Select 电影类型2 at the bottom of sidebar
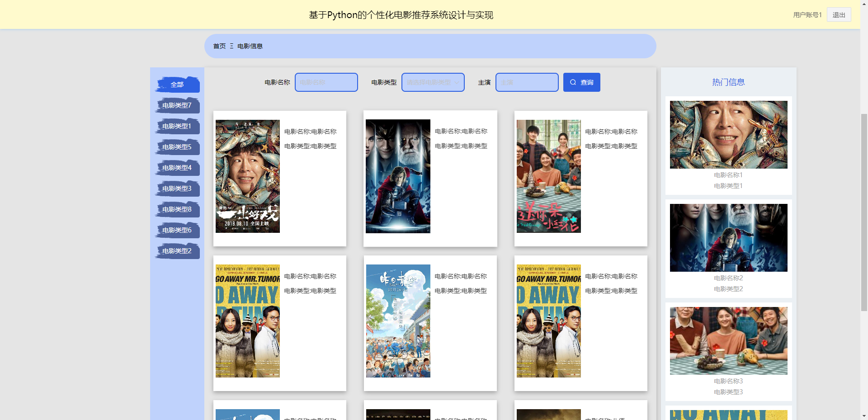The height and width of the screenshot is (420, 868). click(x=177, y=250)
